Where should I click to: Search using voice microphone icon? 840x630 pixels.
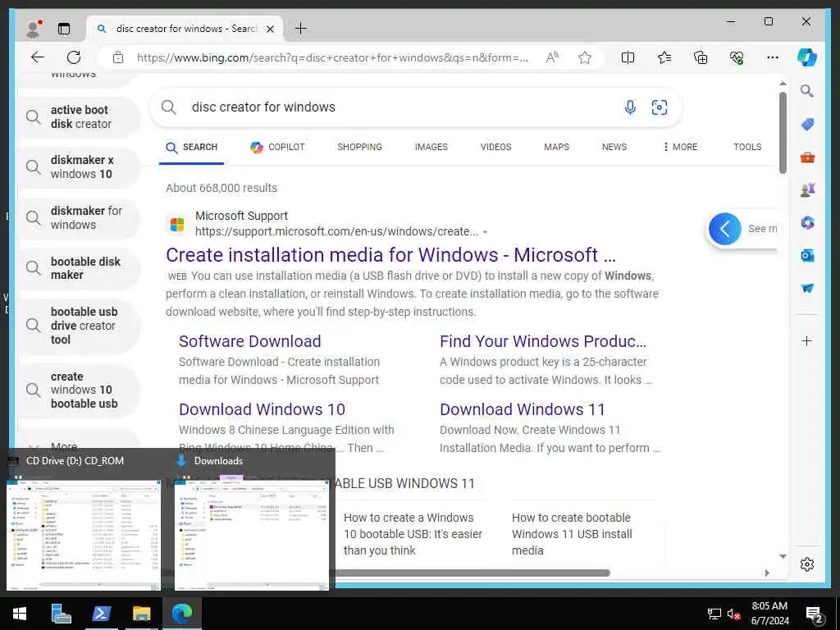tap(630, 107)
